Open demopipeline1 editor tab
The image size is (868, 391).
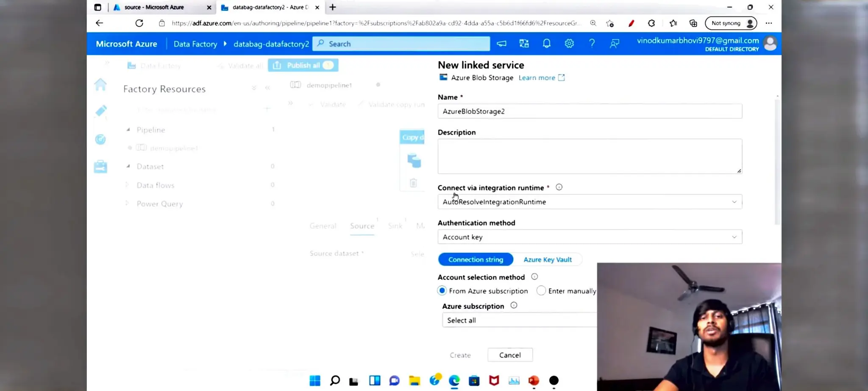329,85
